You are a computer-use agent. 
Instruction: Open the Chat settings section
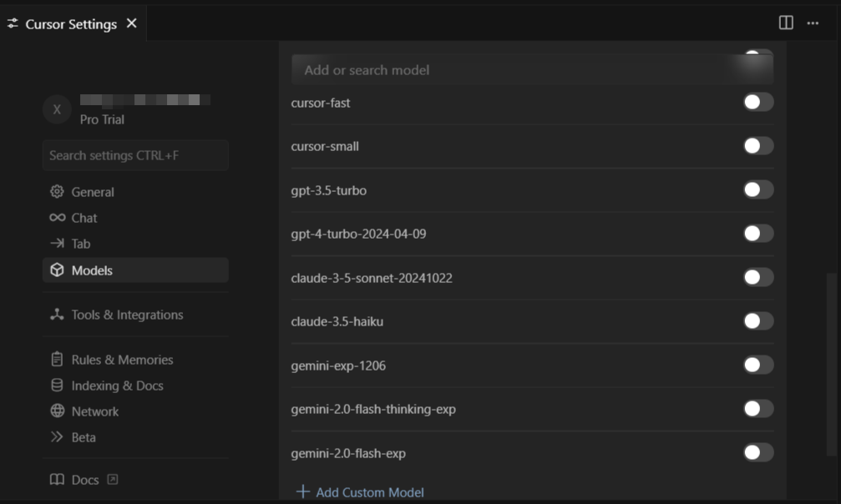[x=135, y=218]
